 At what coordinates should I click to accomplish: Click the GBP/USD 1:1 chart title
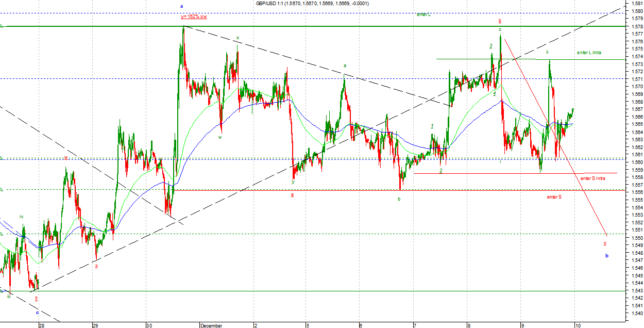(x=313, y=4)
